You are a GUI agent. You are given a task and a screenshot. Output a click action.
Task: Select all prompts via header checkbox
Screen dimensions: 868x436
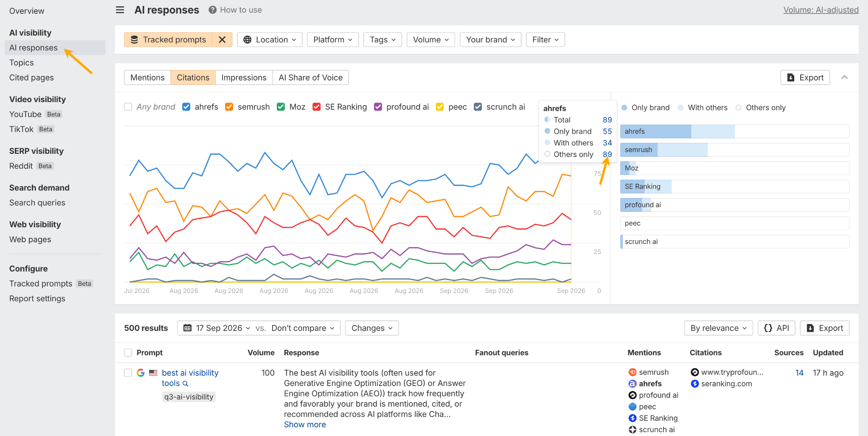(128, 353)
